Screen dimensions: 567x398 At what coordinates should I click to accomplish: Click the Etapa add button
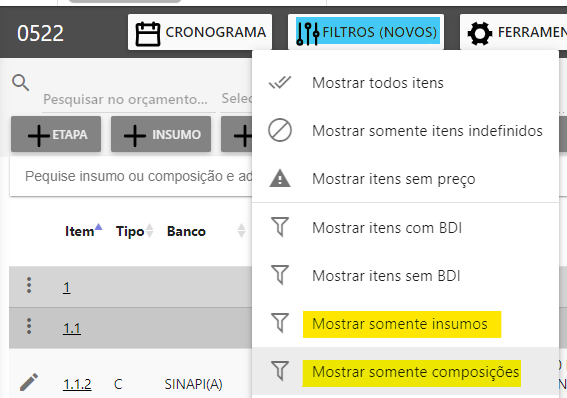pyautogui.click(x=56, y=134)
